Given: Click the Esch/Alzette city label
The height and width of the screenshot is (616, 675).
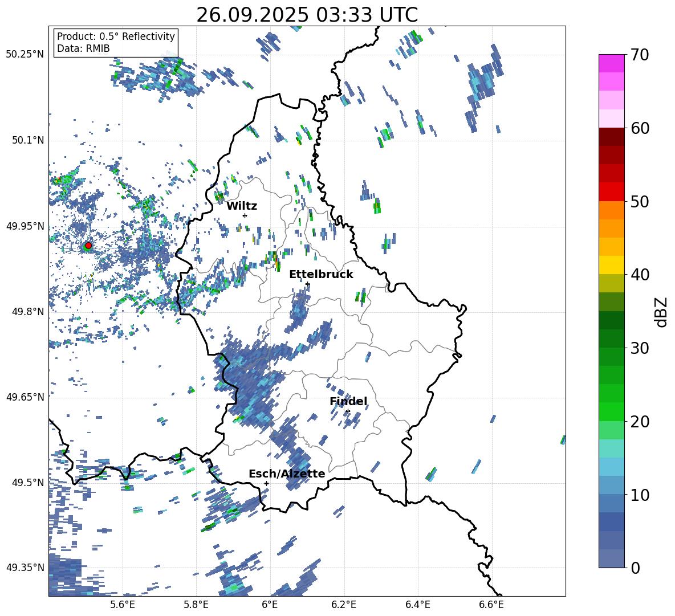Looking at the screenshot, I should [287, 474].
